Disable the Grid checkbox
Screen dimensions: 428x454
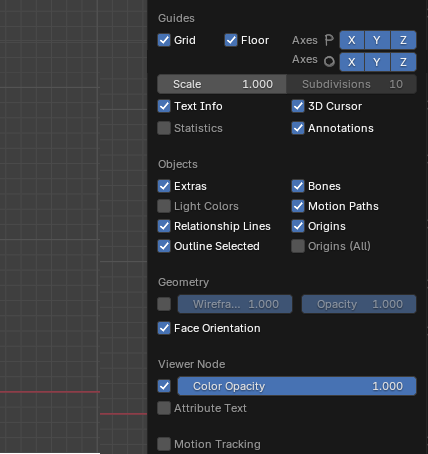pyautogui.click(x=164, y=40)
